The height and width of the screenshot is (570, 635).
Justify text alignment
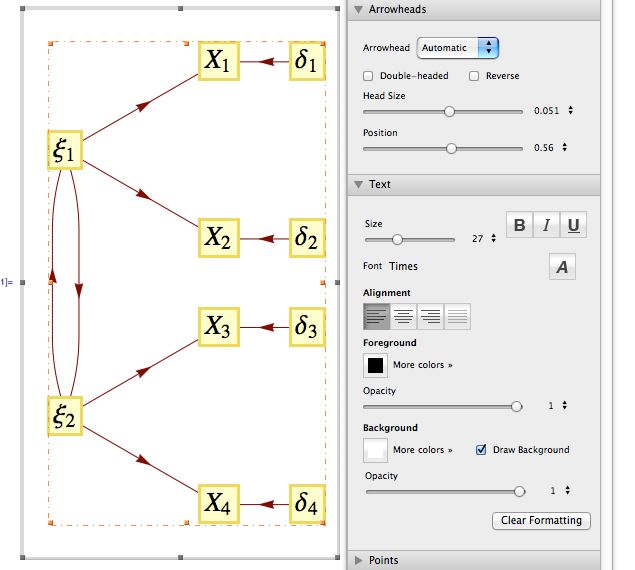tap(457, 316)
